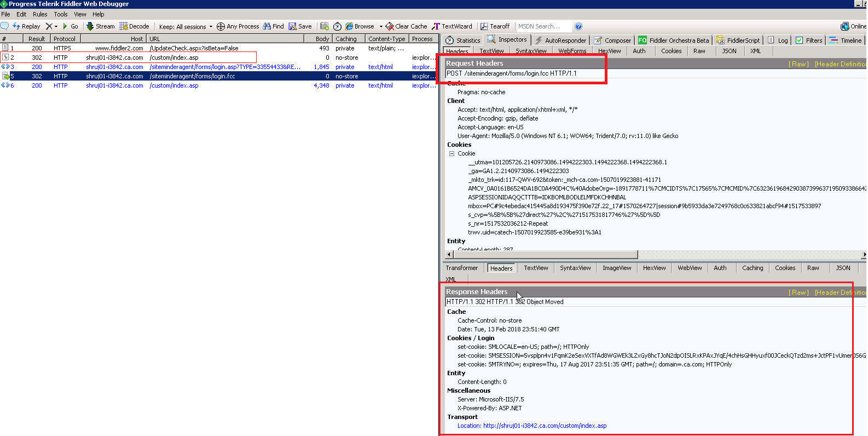Open the Keep: All sessions dropdown

click(186, 26)
